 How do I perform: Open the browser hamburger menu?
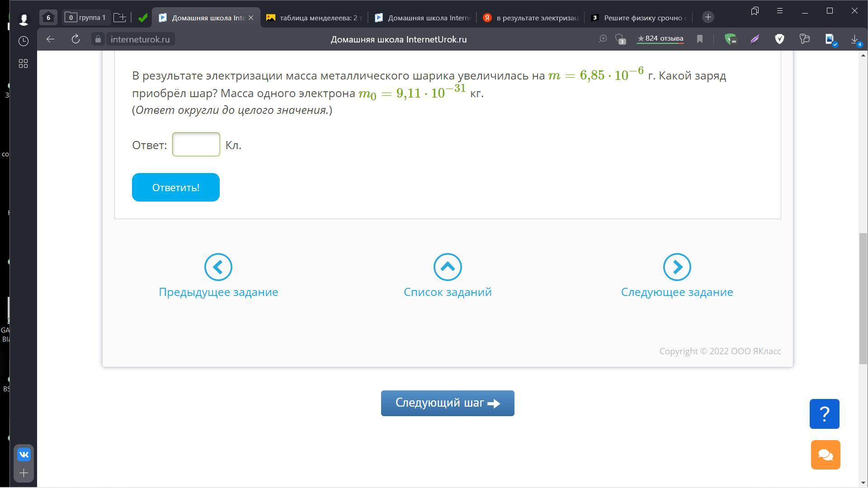[x=779, y=11]
